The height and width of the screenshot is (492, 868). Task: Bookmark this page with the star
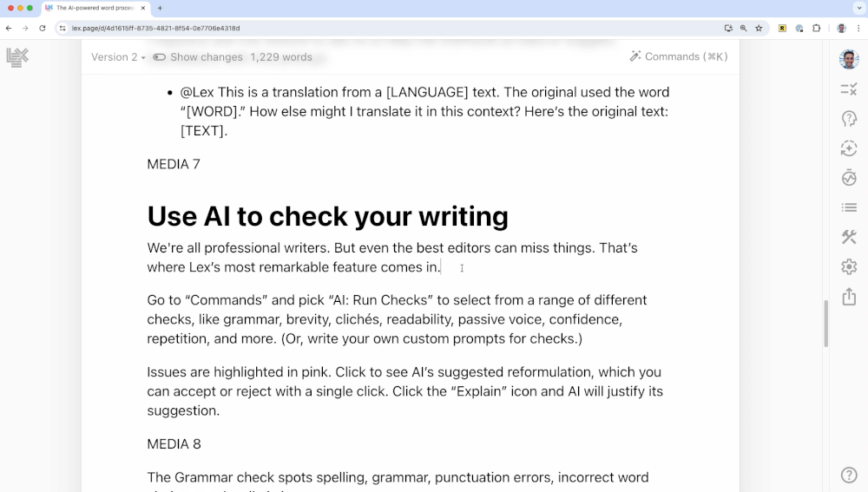(759, 29)
